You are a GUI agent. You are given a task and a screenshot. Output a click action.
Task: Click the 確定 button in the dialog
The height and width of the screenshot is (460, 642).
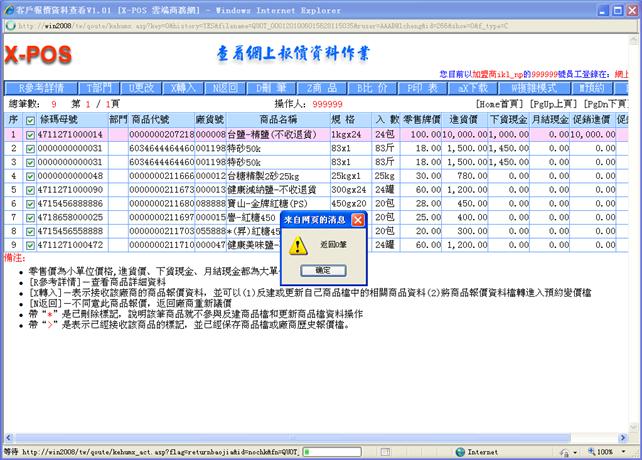coord(322,270)
